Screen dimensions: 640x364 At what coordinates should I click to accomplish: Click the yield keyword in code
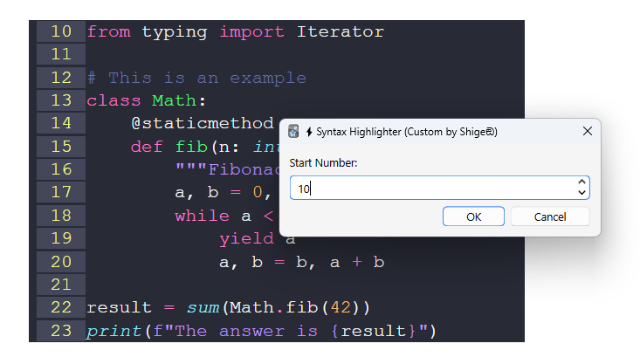click(246, 238)
